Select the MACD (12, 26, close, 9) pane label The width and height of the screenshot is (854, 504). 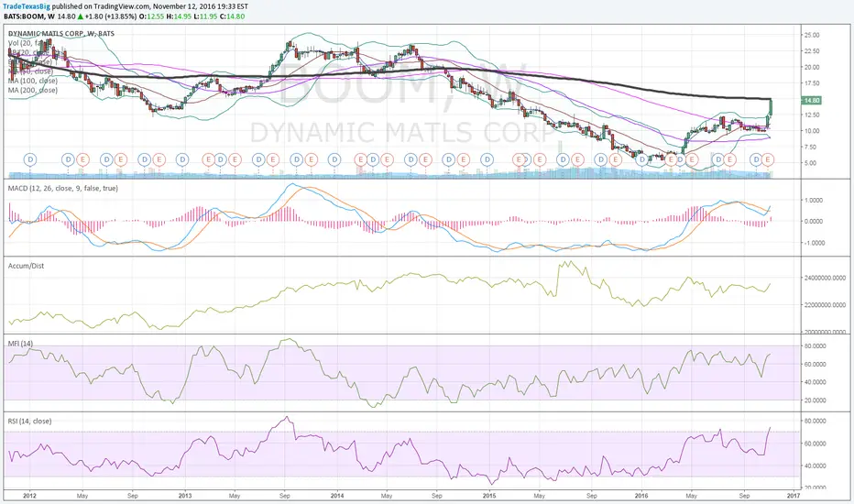coord(62,188)
